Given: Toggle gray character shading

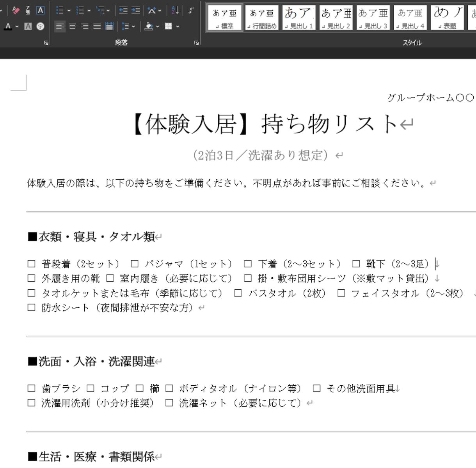Looking at the screenshot, I should pos(28,27).
